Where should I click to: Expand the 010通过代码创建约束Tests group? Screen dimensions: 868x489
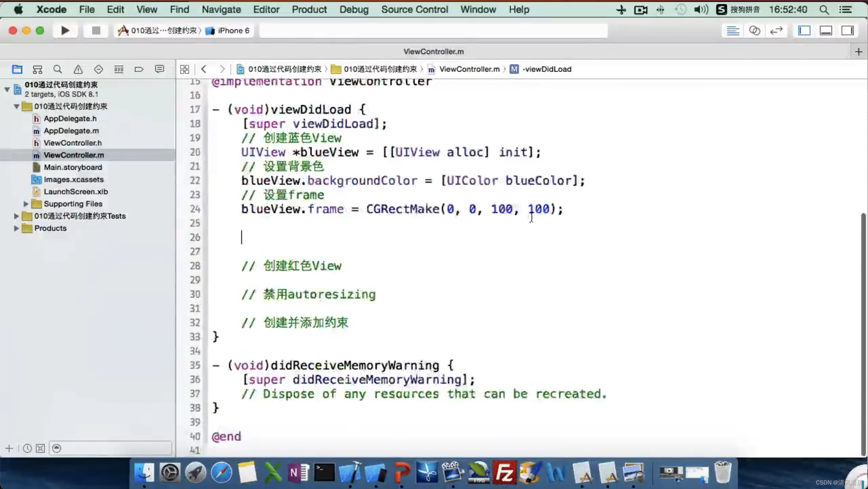click(x=16, y=216)
